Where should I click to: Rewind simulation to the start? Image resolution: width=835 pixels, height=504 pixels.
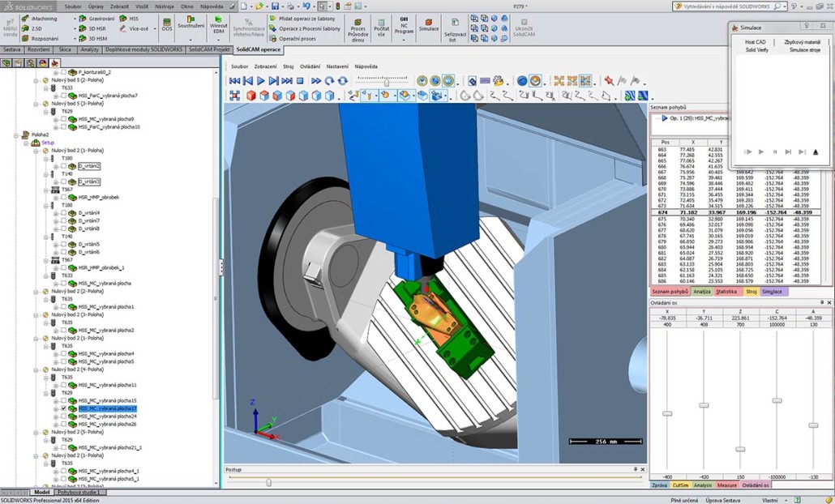point(235,81)
